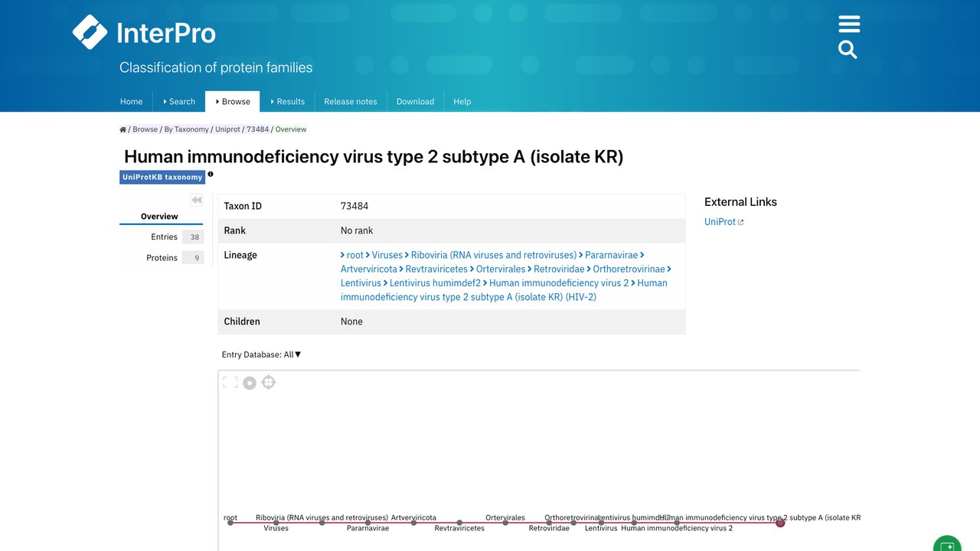Click the red highlighted final tree node
Viewport: 980px width, 551px height.
pos(780,523)
